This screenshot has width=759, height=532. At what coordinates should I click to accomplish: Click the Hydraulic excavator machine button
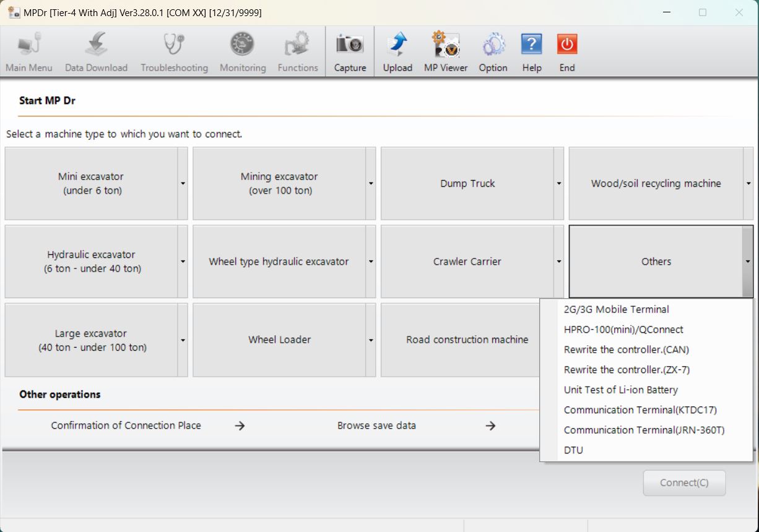click(92, 262)
